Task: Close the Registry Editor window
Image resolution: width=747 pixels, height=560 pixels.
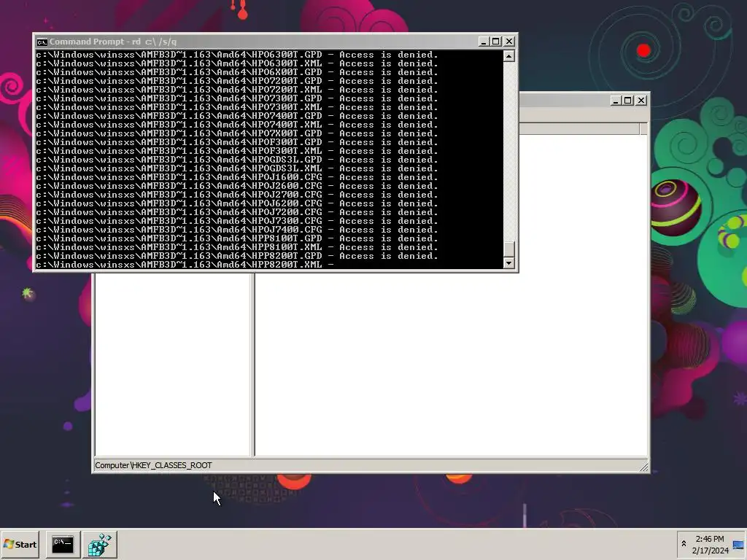Action: [x=641, y=101]
